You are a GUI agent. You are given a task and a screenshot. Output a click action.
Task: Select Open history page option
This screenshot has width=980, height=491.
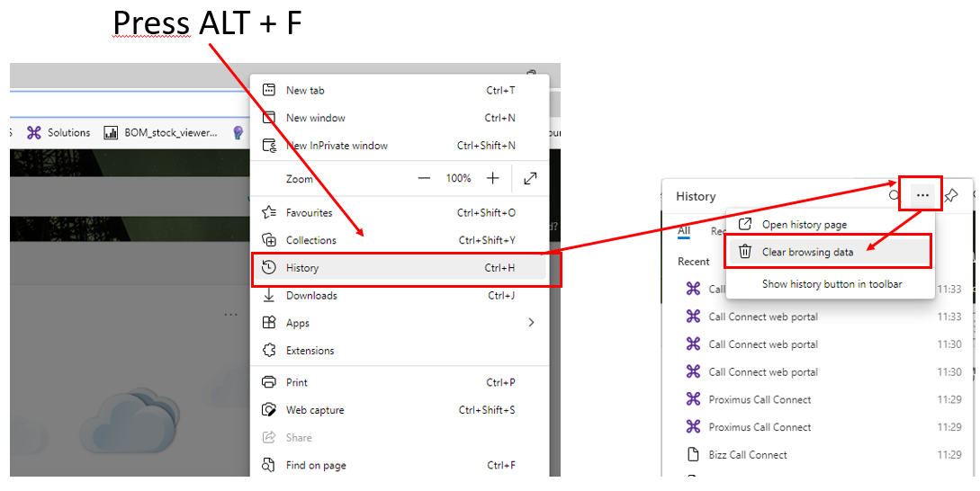pos(804,225)
